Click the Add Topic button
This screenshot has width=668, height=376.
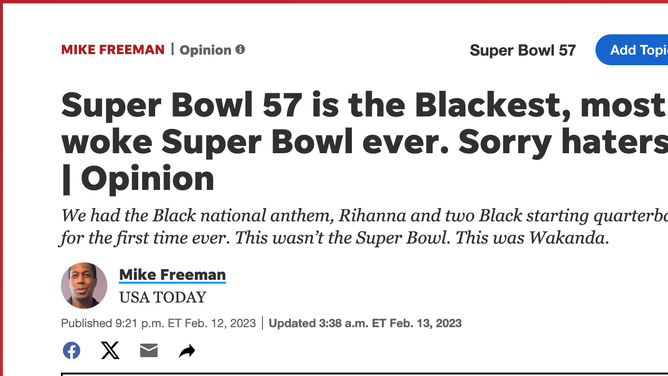click(632, 50)
